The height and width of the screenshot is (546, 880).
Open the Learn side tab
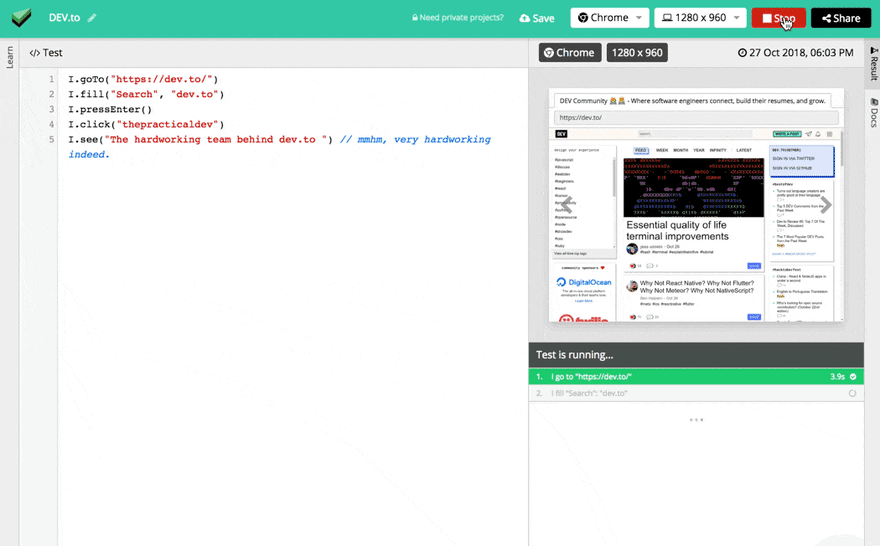[10, 57]
